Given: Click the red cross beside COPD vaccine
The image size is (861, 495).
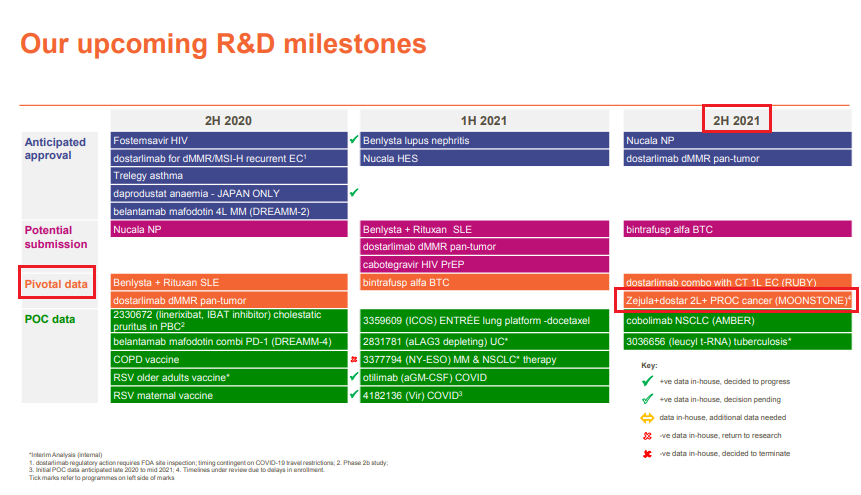Looking at the screenshot, I should pos(354,358).
